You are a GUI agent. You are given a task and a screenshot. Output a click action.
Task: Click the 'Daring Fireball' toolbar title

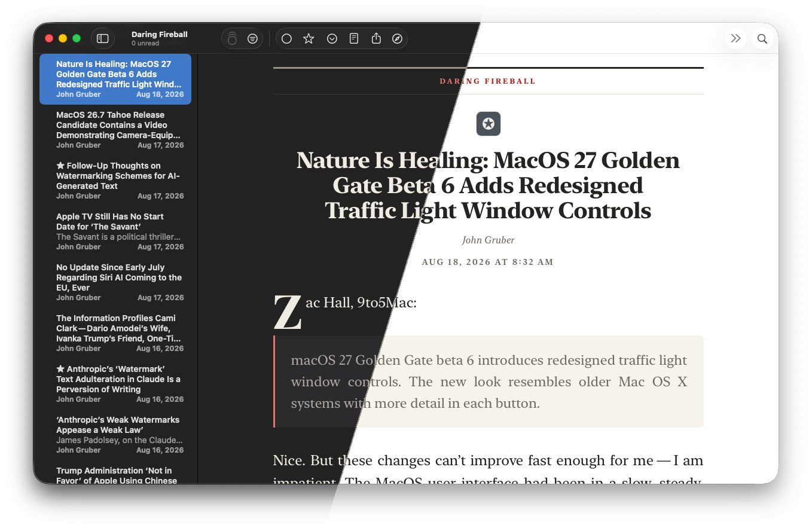(x=160, y=35)
